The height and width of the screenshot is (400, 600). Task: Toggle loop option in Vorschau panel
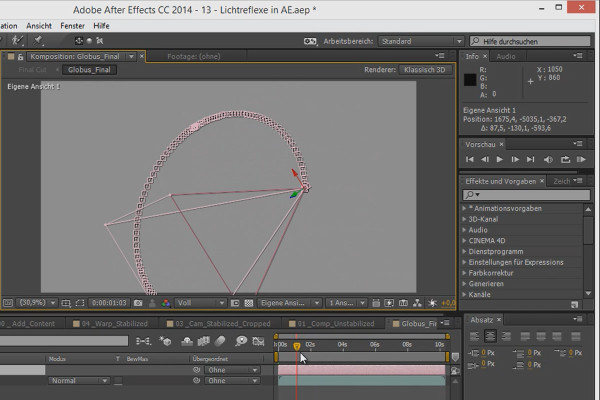click(x=566, y=159)
